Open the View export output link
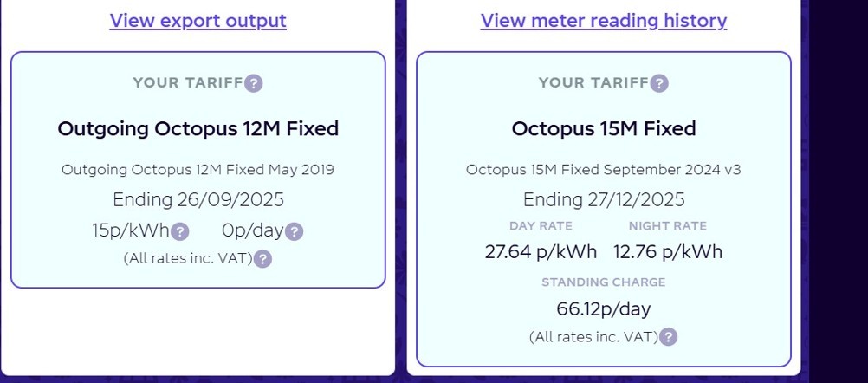Screen dimensions: 868x383 198,21
